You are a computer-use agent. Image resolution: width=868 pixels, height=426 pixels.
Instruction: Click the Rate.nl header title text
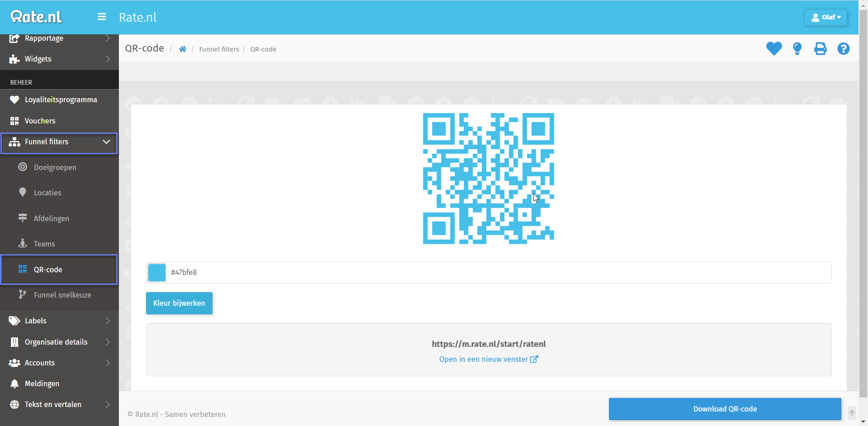point(138,17)
